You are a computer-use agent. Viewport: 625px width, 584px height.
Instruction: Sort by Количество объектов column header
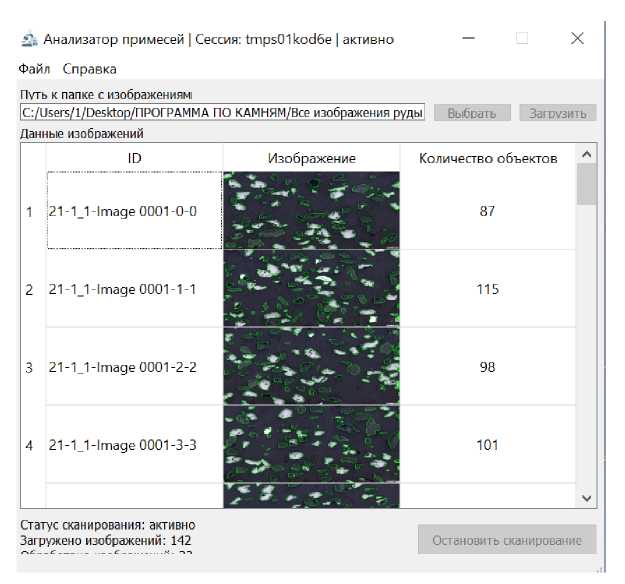tap(487, 158)
